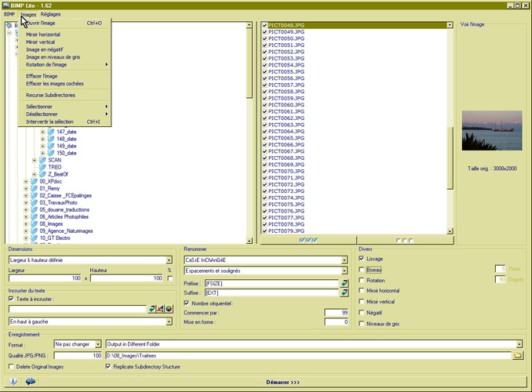
Task: Click the double-arrow icon beside the info icon
Action: click(31, 382)
